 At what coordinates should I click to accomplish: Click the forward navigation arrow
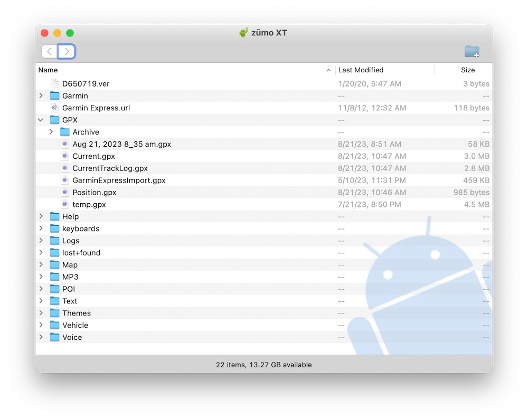click(x=67, y=52)
